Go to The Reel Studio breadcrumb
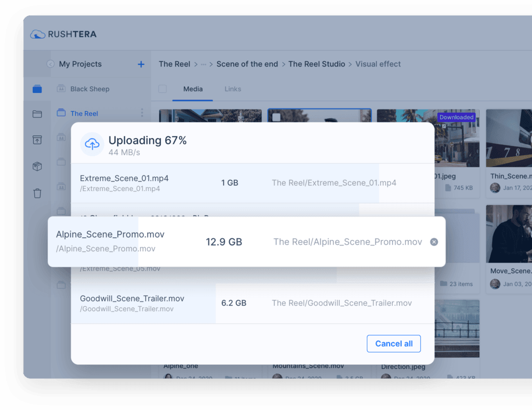This screenshot has height=410, width=532. click(316, 64)
